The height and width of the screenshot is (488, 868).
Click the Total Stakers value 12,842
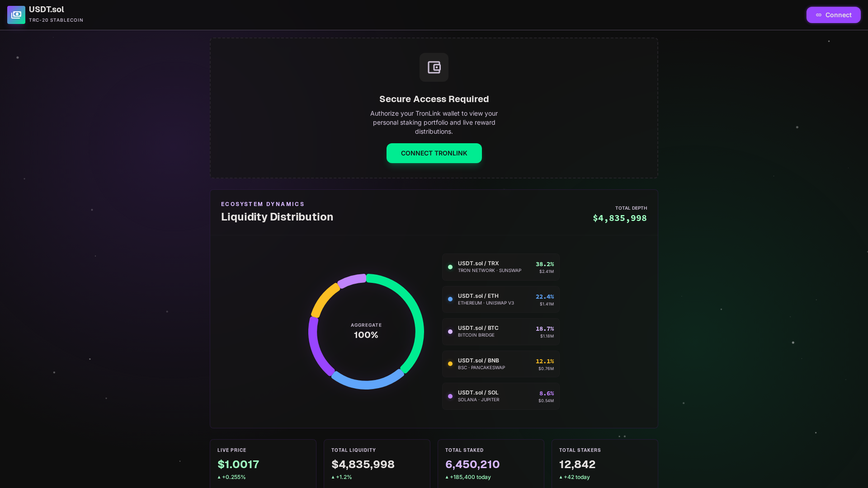tap(577, 465)
